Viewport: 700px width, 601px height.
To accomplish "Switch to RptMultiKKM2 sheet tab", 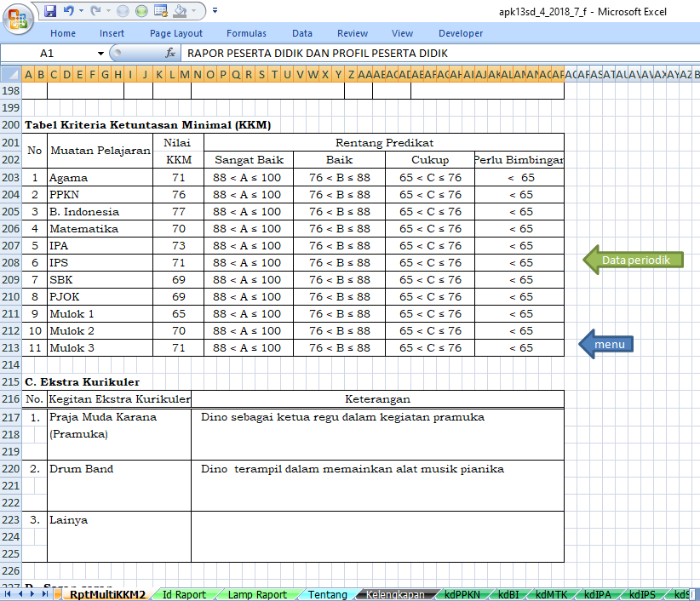I will tap(107, 595).
